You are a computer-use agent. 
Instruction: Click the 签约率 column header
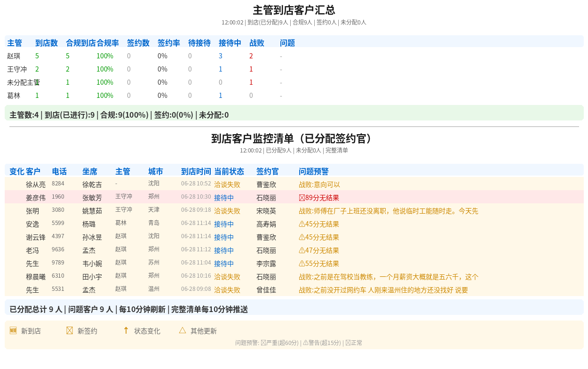click(x=169, y=43)
